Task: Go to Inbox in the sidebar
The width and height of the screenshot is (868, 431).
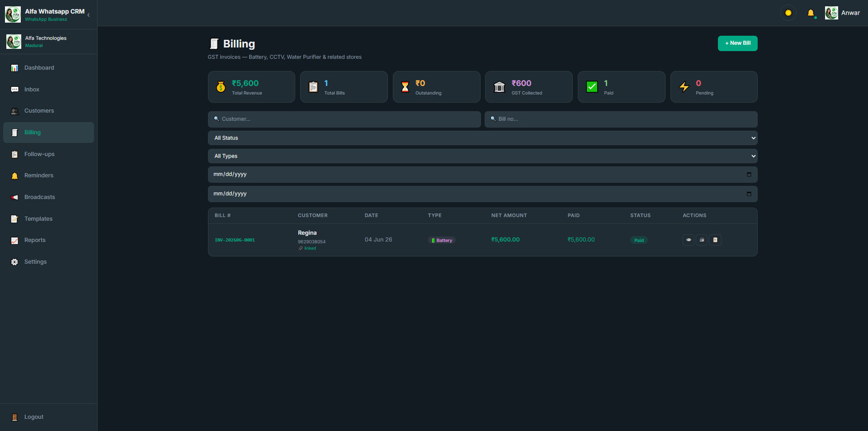Action: pos(48,90)
